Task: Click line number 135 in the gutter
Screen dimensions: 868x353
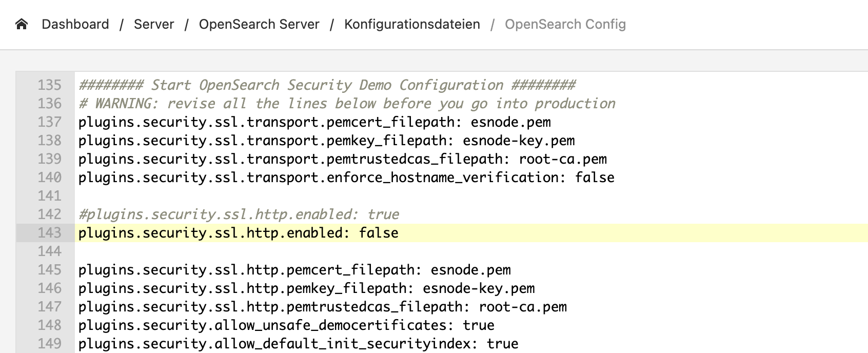Action: click(x=49, y=85)
